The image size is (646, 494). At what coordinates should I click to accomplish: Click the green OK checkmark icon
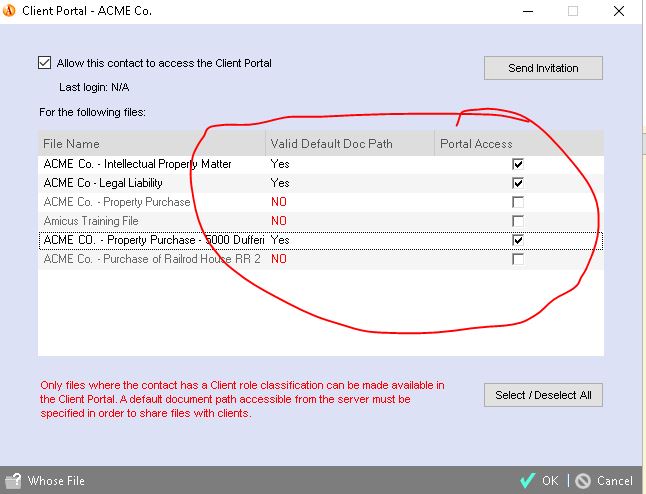(527, 480)
